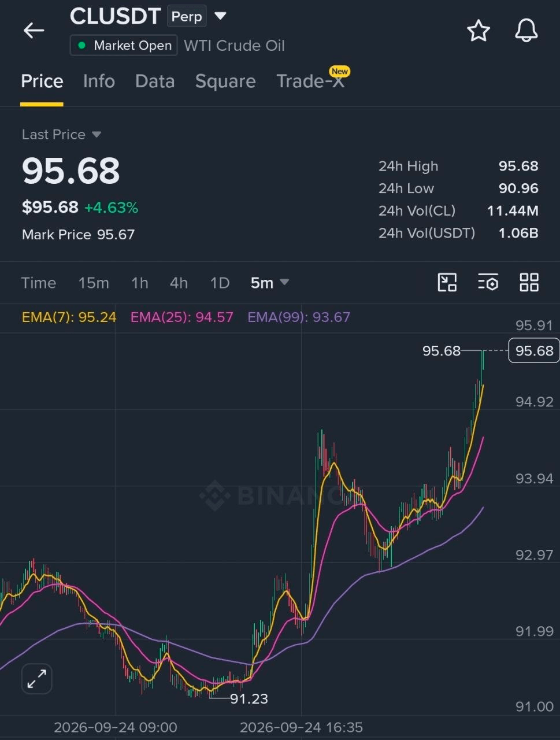Select the Time chart view
560x740 pixels.
click(39, 283)
